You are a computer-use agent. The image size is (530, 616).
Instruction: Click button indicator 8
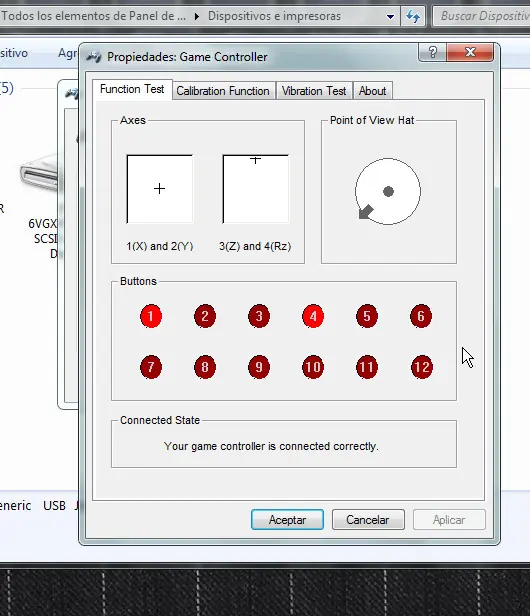205,367
